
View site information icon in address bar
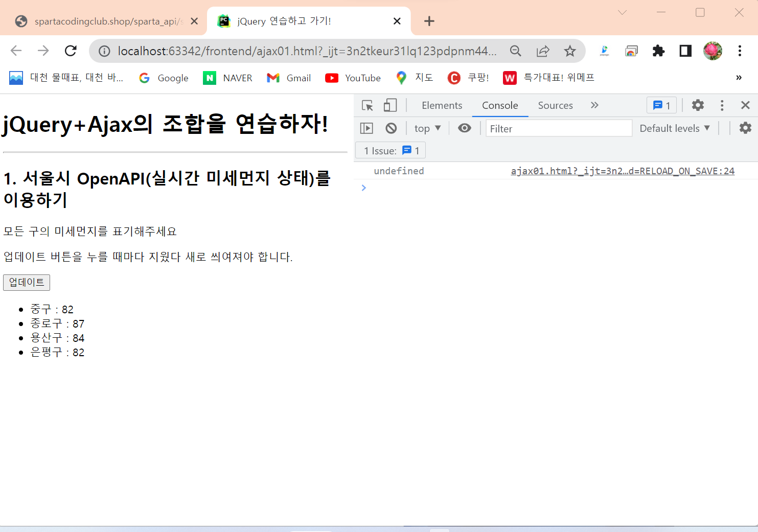pos(104,51)
